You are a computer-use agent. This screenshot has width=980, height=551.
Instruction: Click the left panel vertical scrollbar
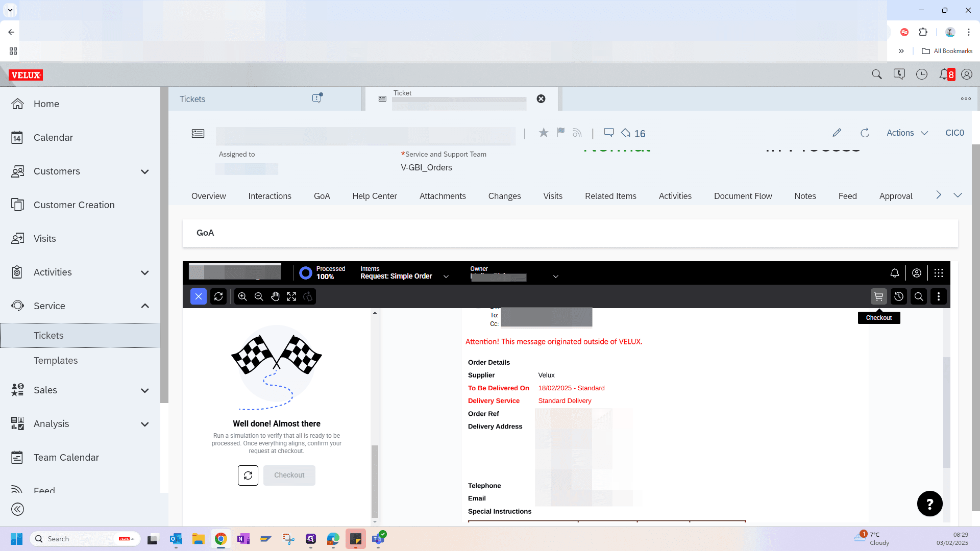click(375, 481)
